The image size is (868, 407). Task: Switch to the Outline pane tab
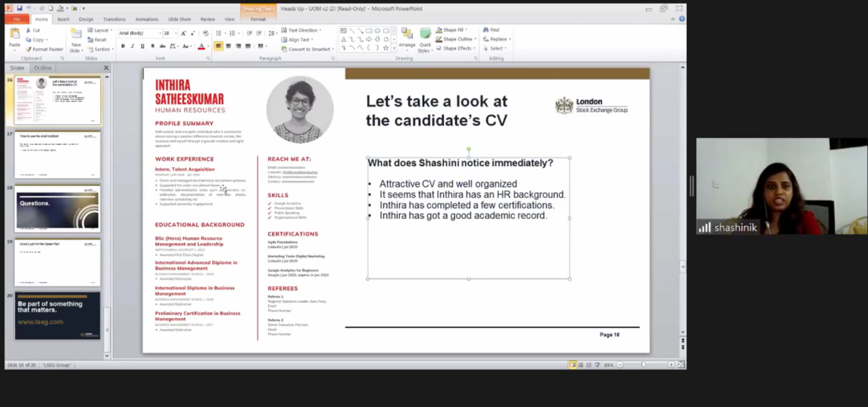click(43, 68)
